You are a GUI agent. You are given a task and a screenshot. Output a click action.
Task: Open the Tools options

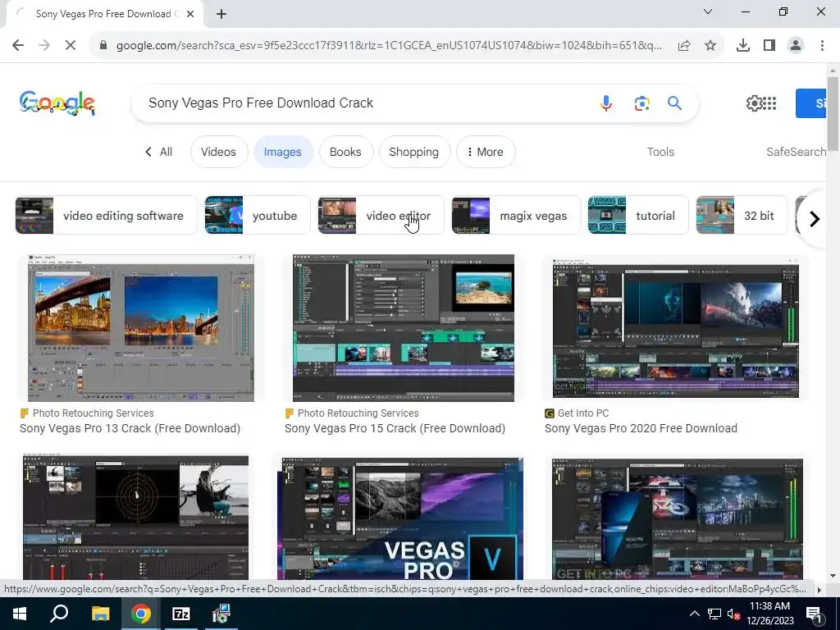(x=660, y=152)
